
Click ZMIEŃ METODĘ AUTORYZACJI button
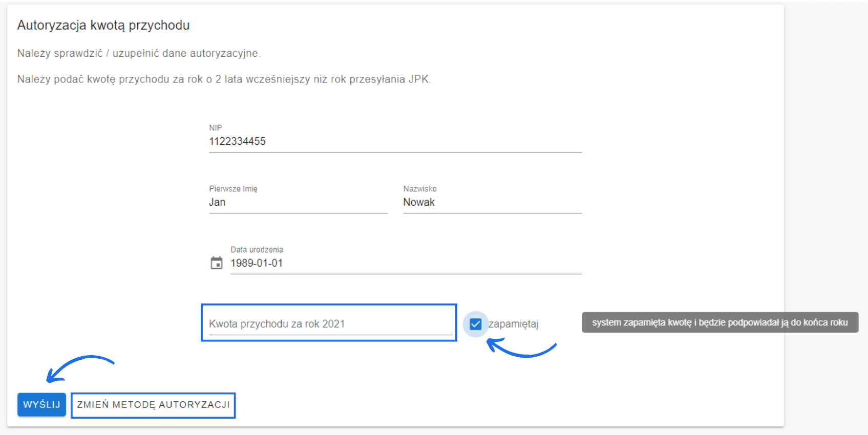(x=153, y=405)
